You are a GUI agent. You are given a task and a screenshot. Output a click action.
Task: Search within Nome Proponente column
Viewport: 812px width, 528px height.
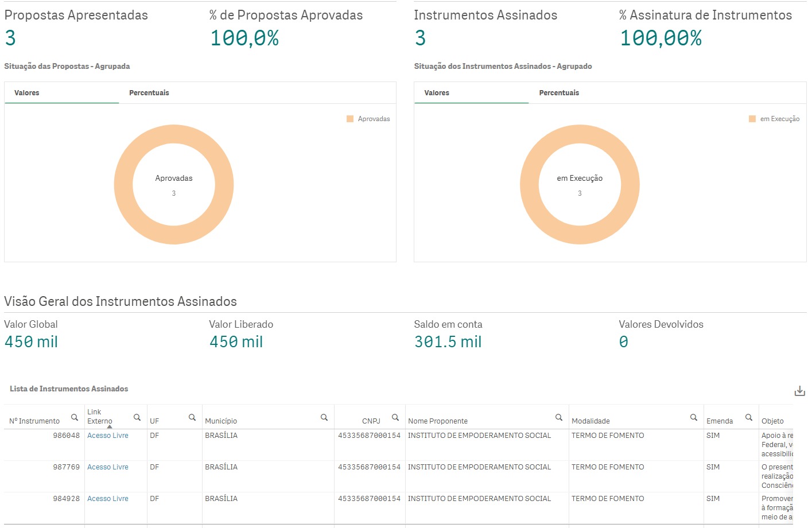click(559, 417)
